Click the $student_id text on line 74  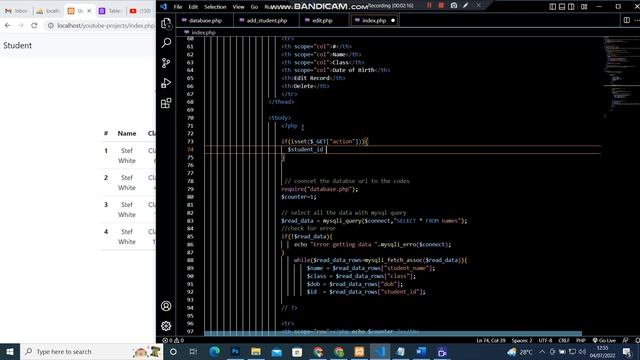tap(305, 149)
